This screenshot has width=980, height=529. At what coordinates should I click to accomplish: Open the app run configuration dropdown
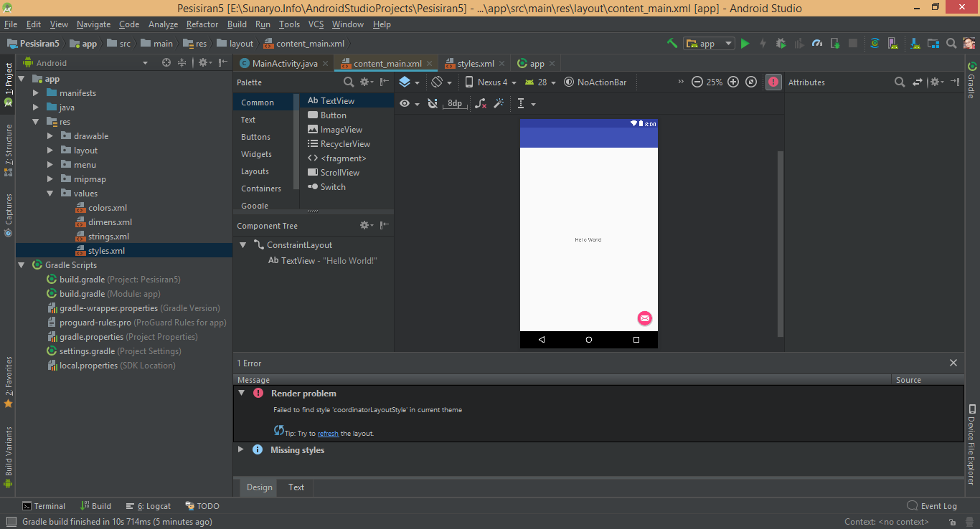(709, 44)
